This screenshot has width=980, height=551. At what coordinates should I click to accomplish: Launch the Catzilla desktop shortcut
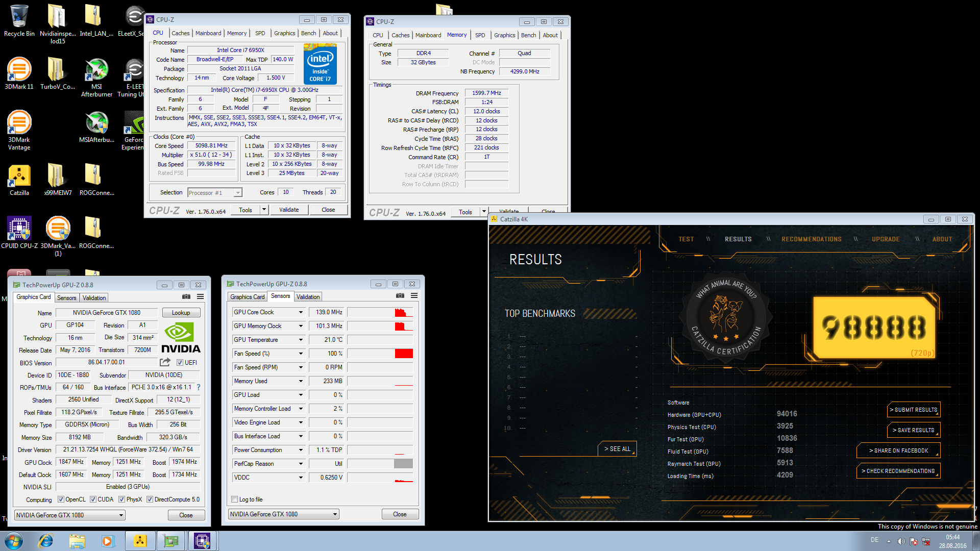pyautogui.click(x=19, y=179)
